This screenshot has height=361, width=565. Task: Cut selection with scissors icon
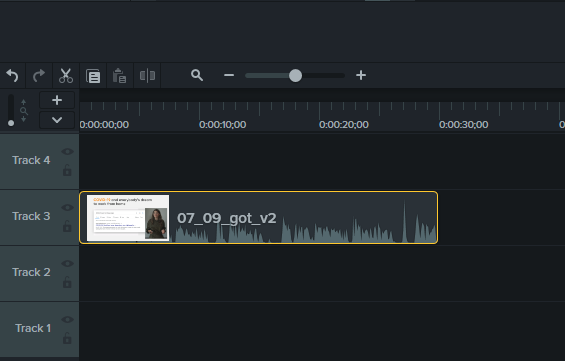pos(66,76)
